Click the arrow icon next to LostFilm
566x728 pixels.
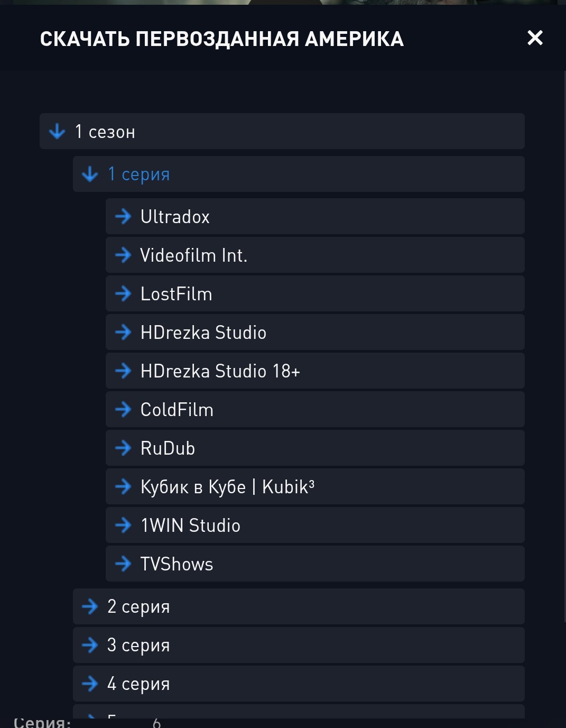point(123,293)
